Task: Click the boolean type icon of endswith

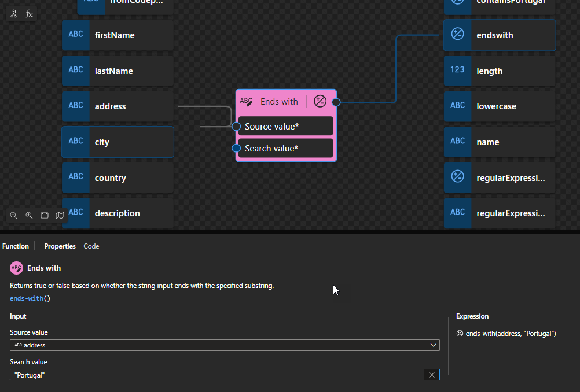Action: [457, 35]
